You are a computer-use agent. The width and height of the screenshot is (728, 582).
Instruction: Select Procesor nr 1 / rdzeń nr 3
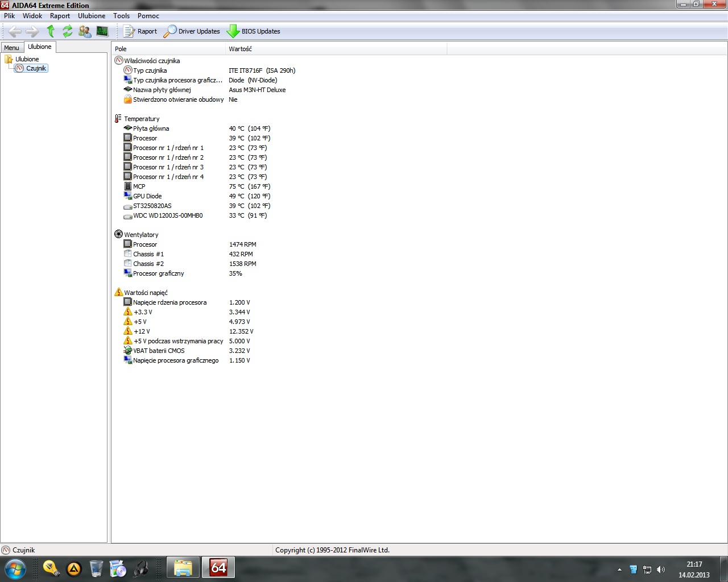tap(195, 167)
